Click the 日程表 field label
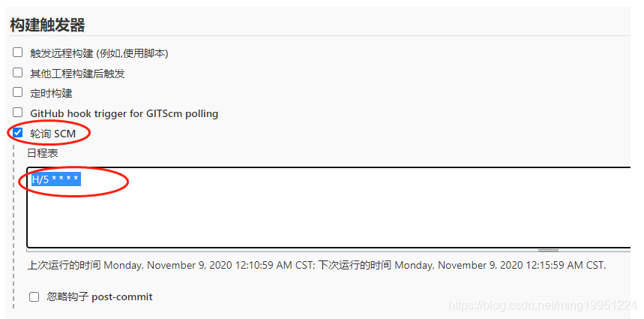 pyautogui.click(x=42, y=153)
